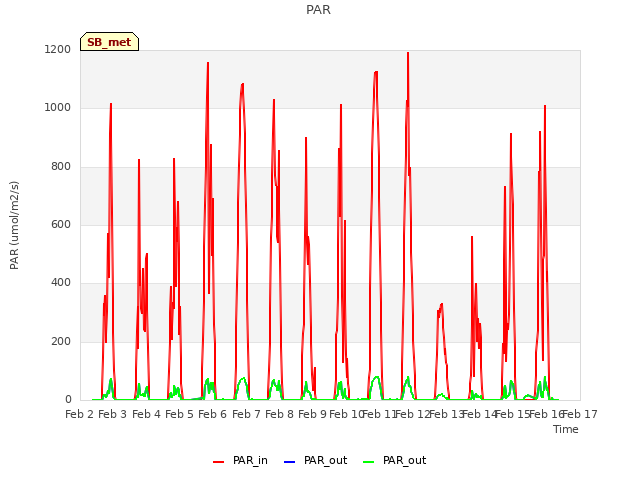Click the Feb 2 x-axis tick label
The image size is (640, 480).
[80, 414]
